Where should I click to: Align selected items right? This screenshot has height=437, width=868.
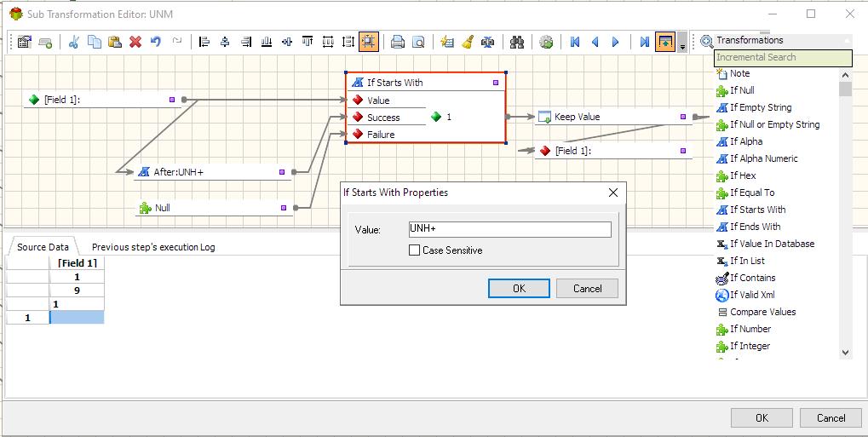pos(246,42)
